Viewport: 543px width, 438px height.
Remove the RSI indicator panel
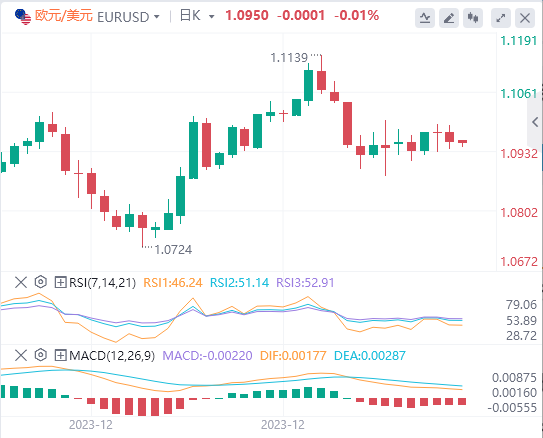click(21, 283)
